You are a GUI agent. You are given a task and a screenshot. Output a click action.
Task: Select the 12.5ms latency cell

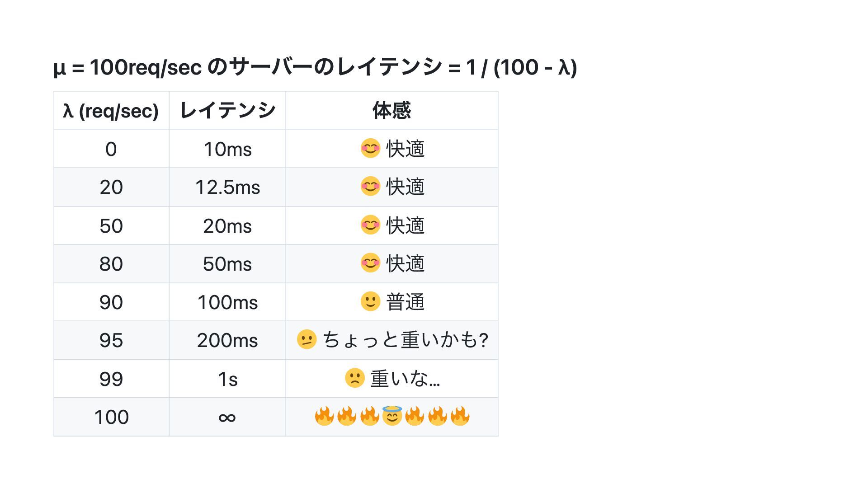227,187
